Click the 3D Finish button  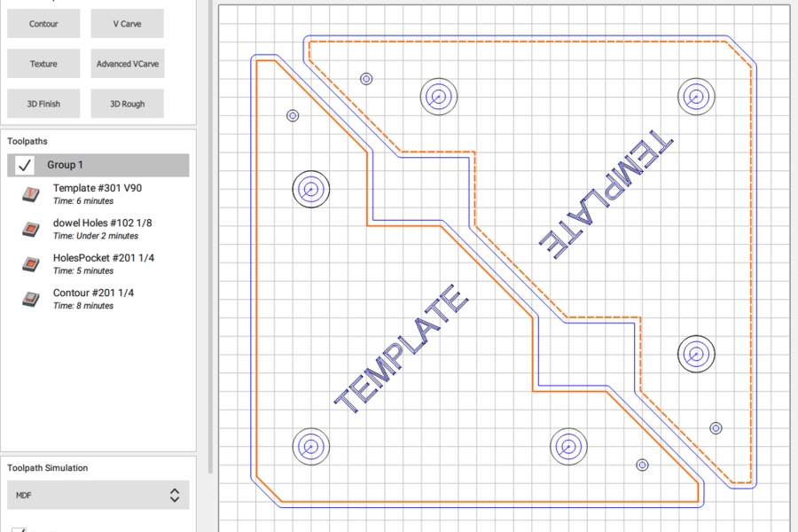[x=43, y=104]
